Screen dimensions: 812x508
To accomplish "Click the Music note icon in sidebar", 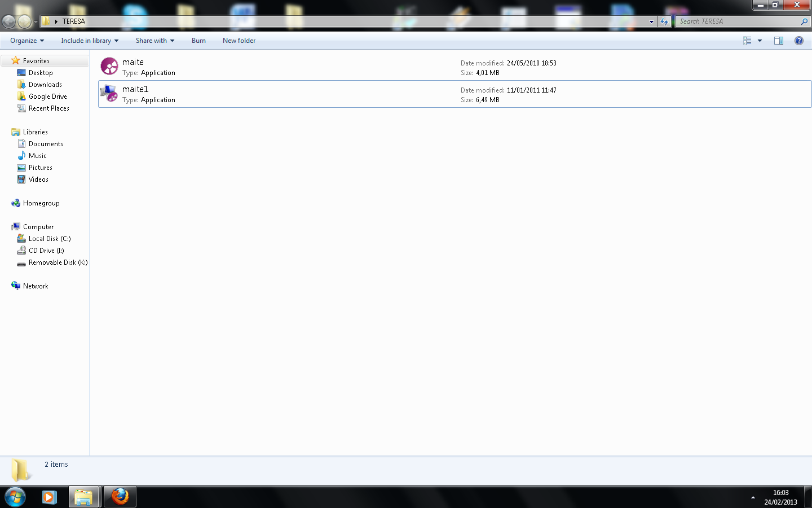I will 21,155.
